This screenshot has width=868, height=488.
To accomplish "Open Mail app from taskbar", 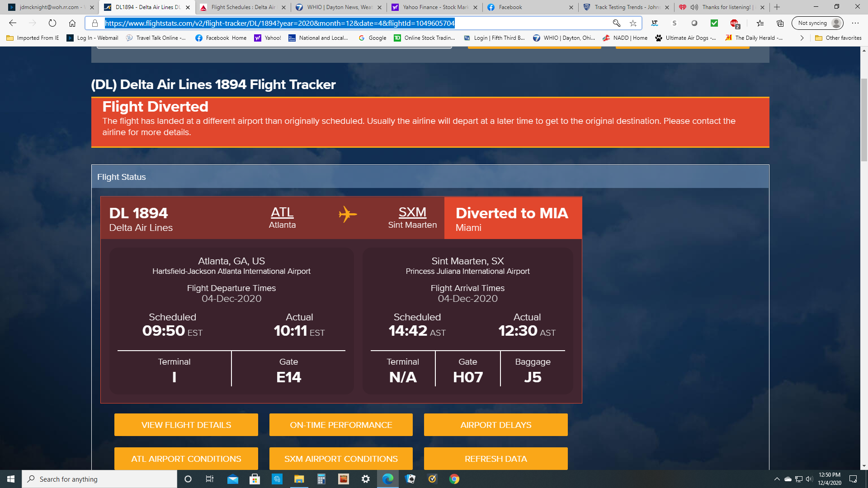I will (x=232, y=479).
